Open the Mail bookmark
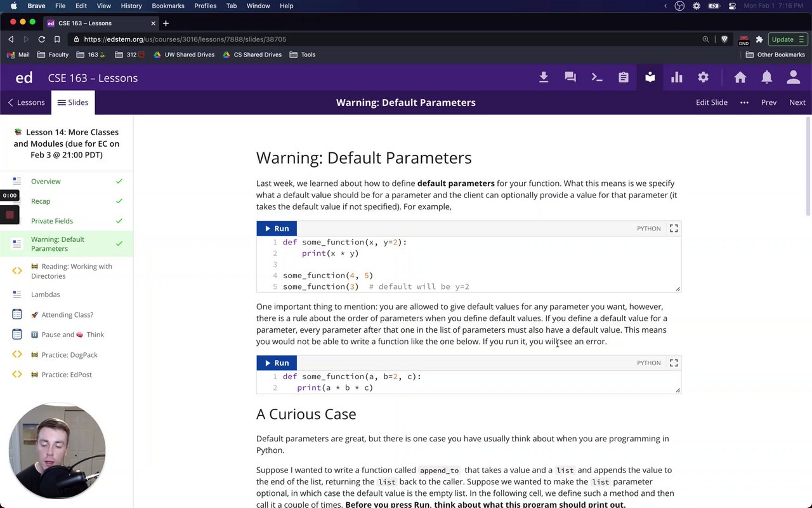The height and width of the screenshot is (508, 812). 18,55
